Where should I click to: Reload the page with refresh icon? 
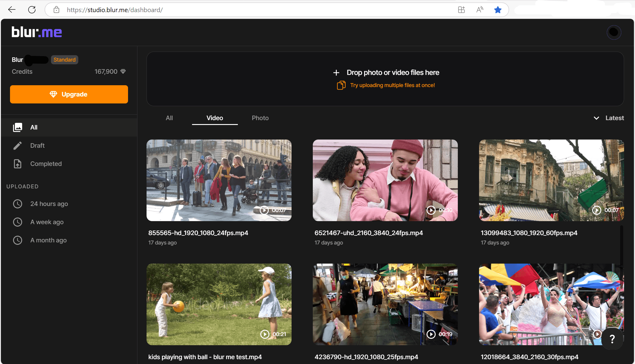(32, 10)
